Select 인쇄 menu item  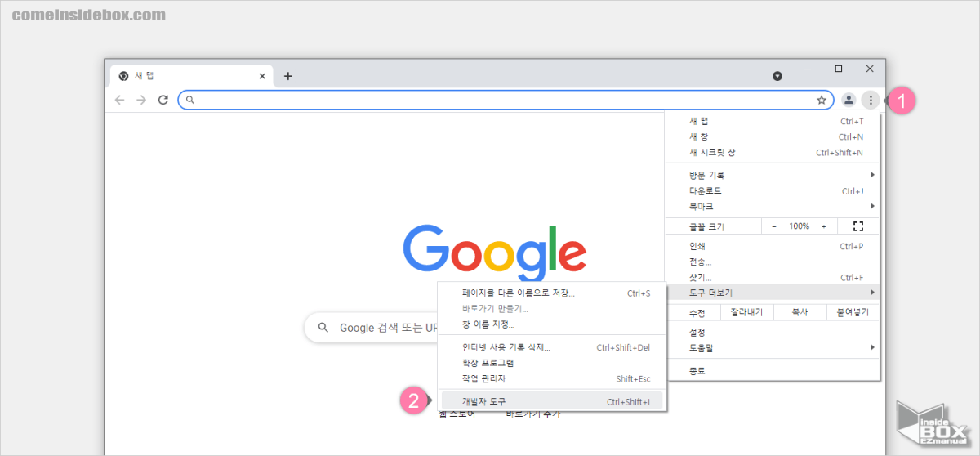click(x=773, y=246)
